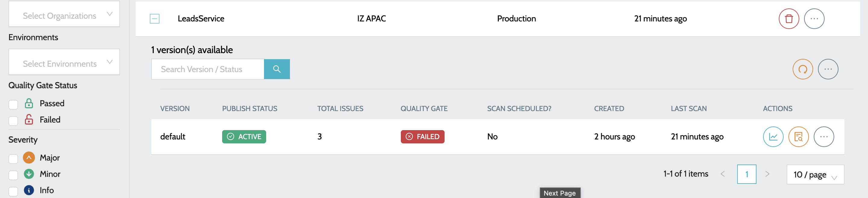Enable the Passed quality gate filter

click(x=13, y=104)
